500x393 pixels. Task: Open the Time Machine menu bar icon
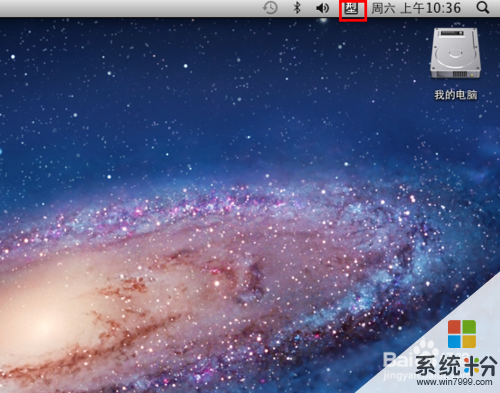(270, 8)
